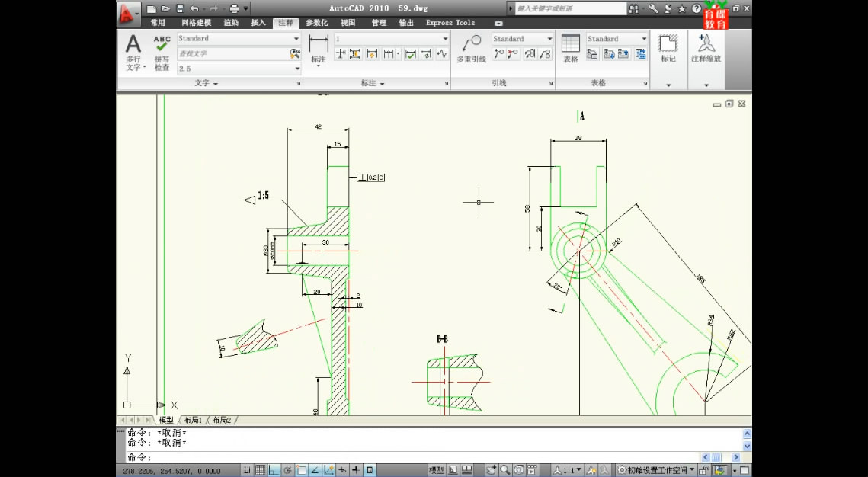Screen dimensions: 868x477
Task: Switch to the 网格建模 ribbon tab
Action: tap(197, 23)
